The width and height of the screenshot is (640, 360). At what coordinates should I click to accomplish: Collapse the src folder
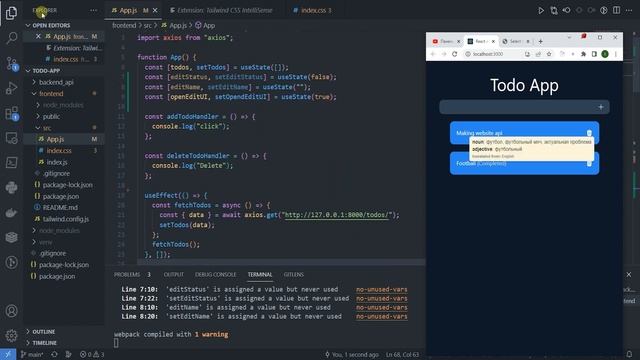(x=47, y=128)
